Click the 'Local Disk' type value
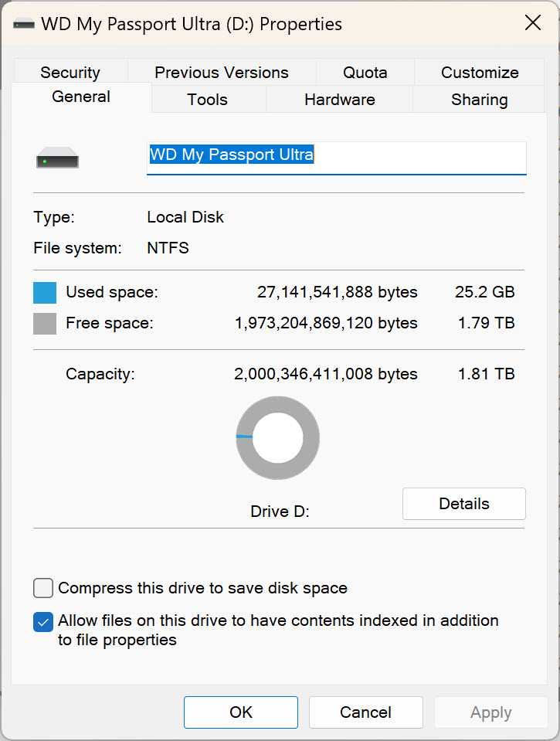Screen dimensions: 560x741 click(x=185, y=217)
